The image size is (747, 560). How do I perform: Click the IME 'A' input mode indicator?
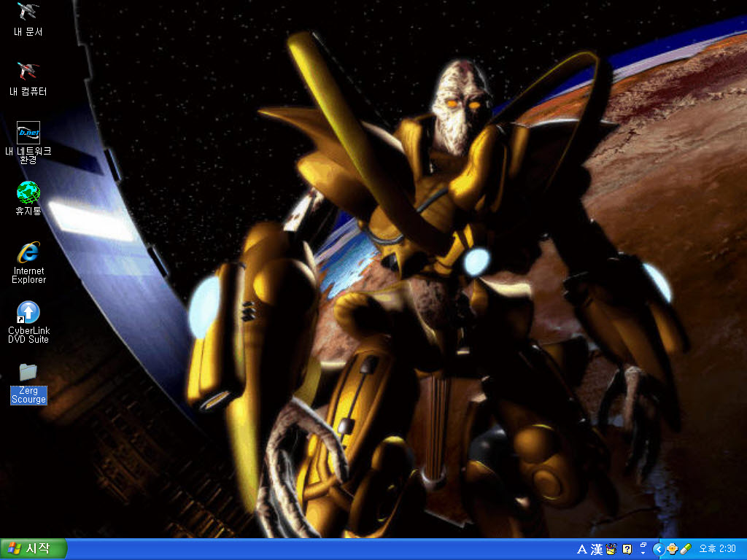(581, 550)
